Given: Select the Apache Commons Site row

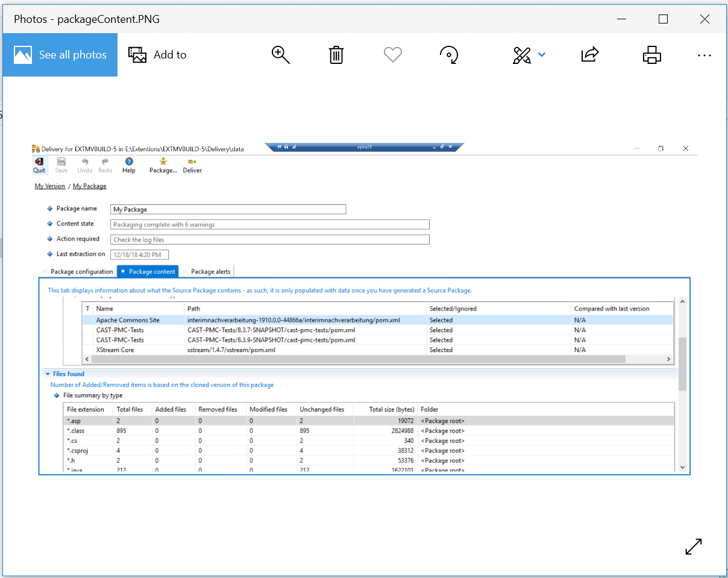Looking at the screenshot, I should click(x=128, y=320).
